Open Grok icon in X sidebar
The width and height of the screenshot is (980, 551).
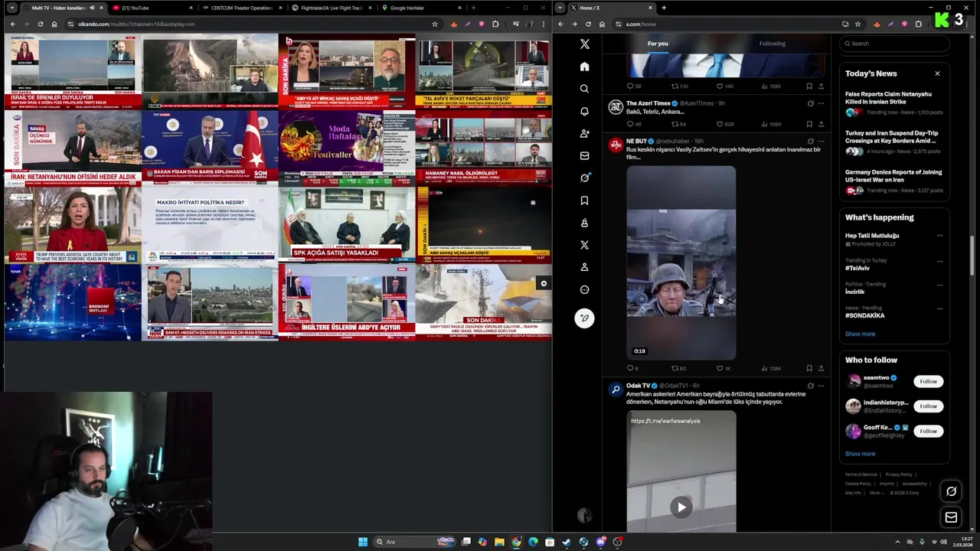pyautogui.click(x=584, y=178)
